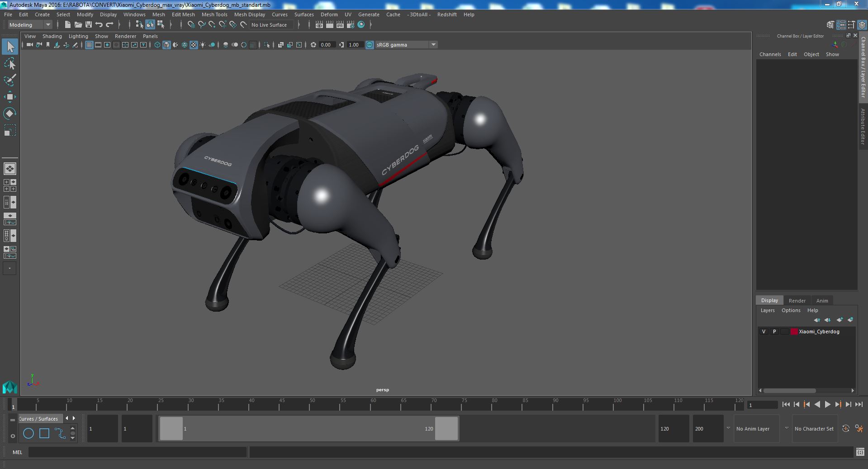Toggle Xiaomi_Cyberdog layer visibility V

point(764,332)
